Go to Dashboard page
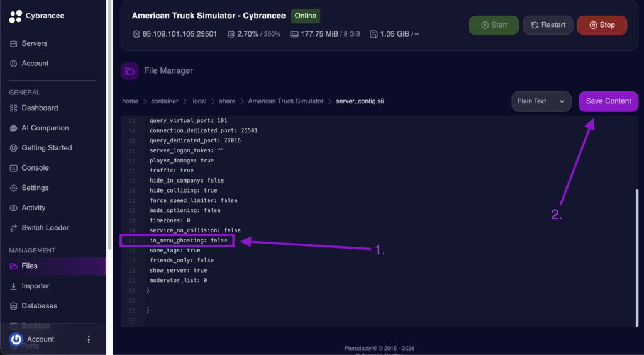 [40, 108]
